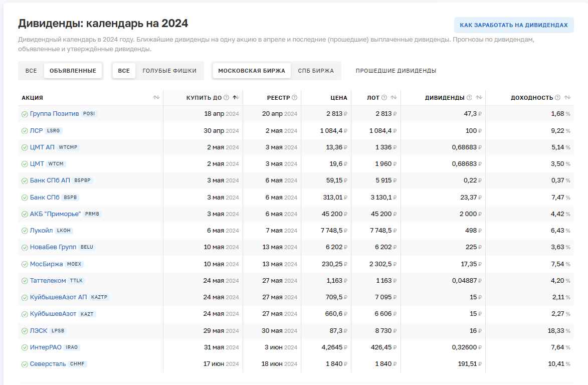Open КуйбышевАзот АП stock link
Viewport: 588px width, 385px height.
point(59,297)
